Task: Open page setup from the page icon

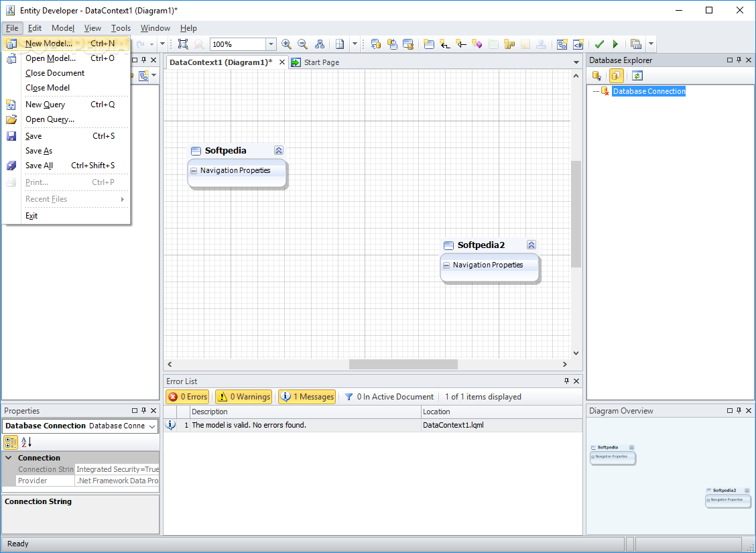Action: pyautogui.click(x=340, y=44)
